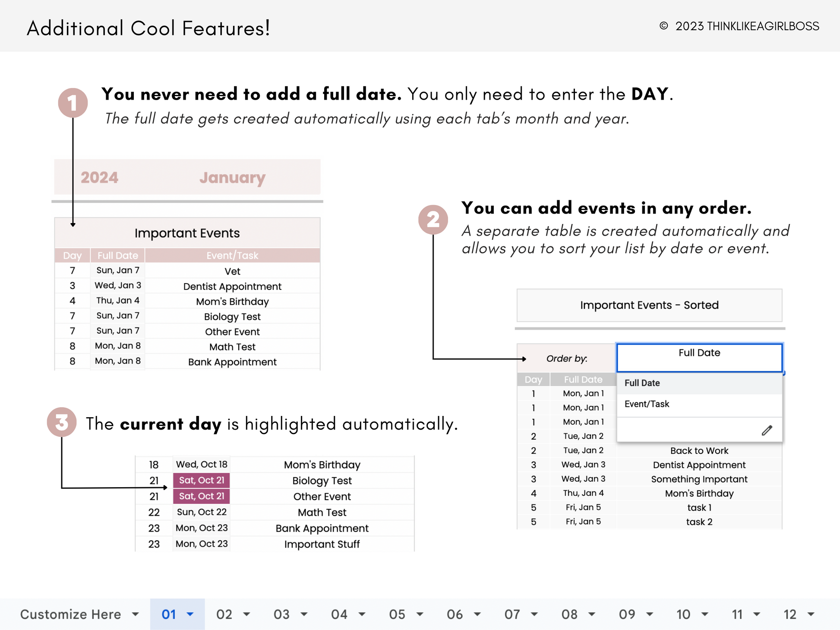Go to the 10 sheet tab

683,614
